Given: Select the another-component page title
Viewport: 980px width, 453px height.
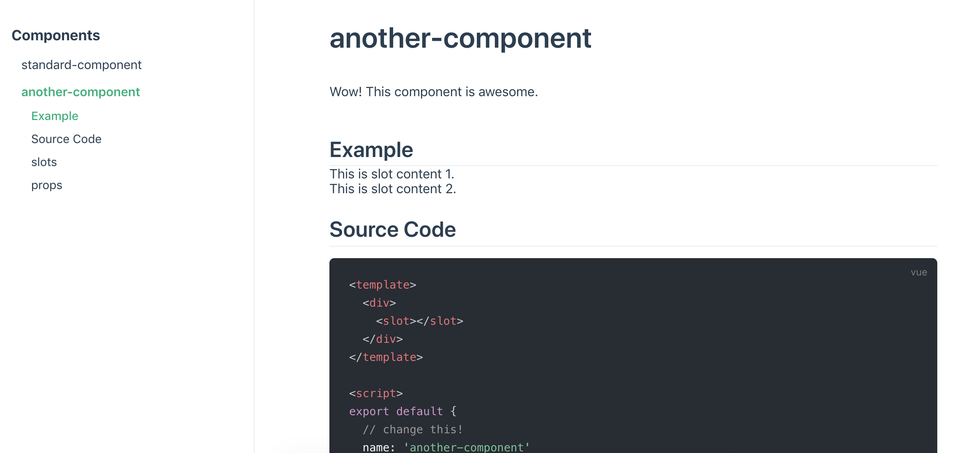Looking at the screenshot, I should [460, 38].
